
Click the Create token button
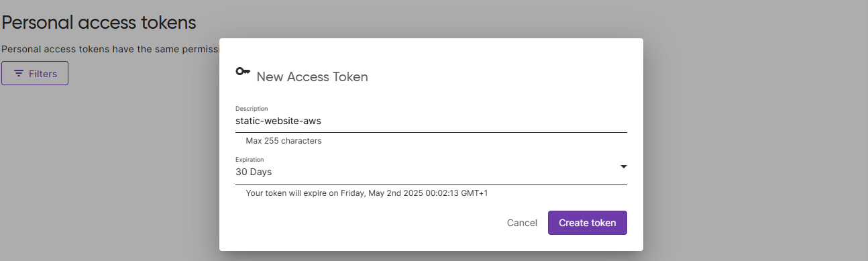tap(587, 223)
